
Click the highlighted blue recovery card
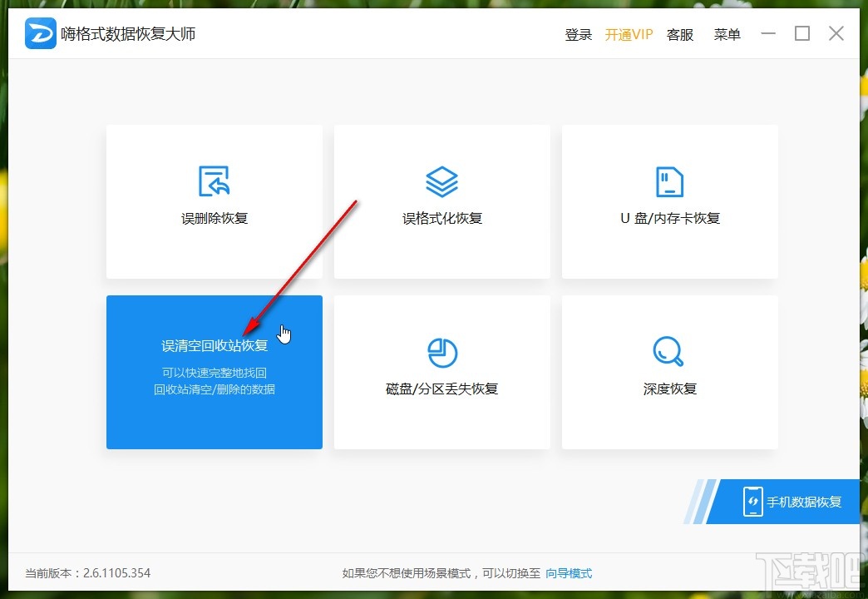(214, 372)
